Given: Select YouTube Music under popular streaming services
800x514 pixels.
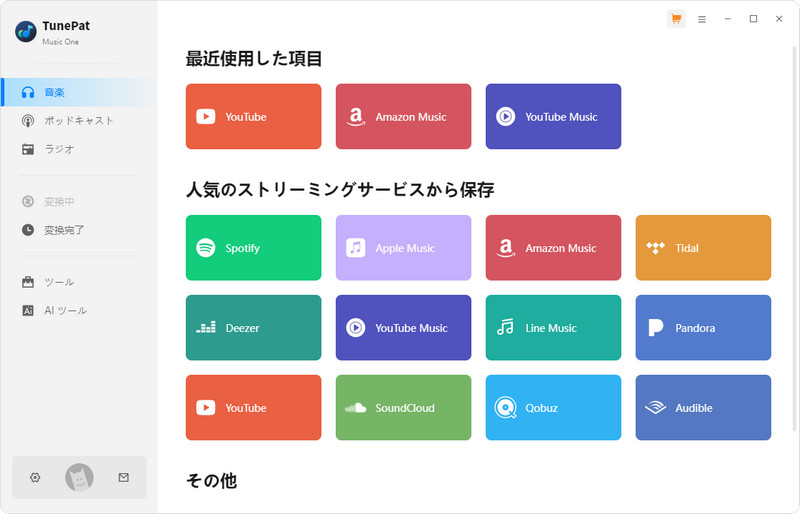Looking at the screenshot, I should point(404,328).
